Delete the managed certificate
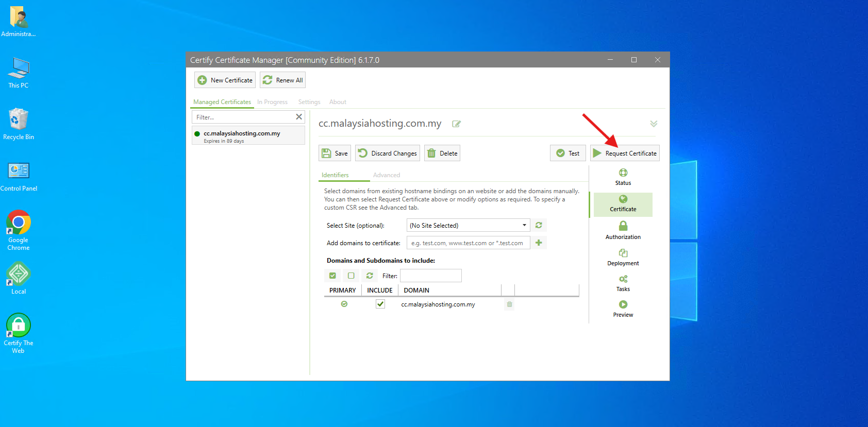 pos(442,153)
